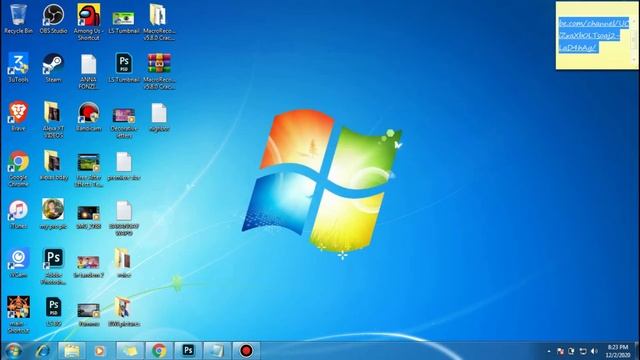The image size is (640, 360).
Task: Open Internet Explorer from the taskbar
Action: [43, 351]
